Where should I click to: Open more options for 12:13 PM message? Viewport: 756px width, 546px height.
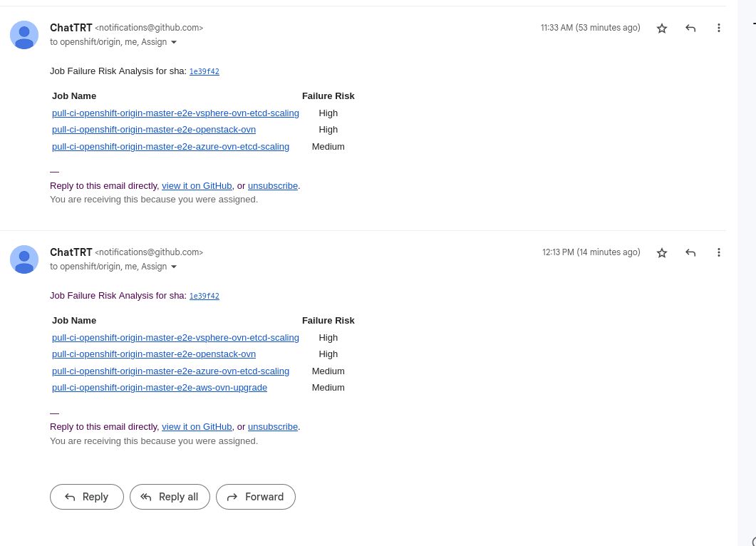(718, 252)
